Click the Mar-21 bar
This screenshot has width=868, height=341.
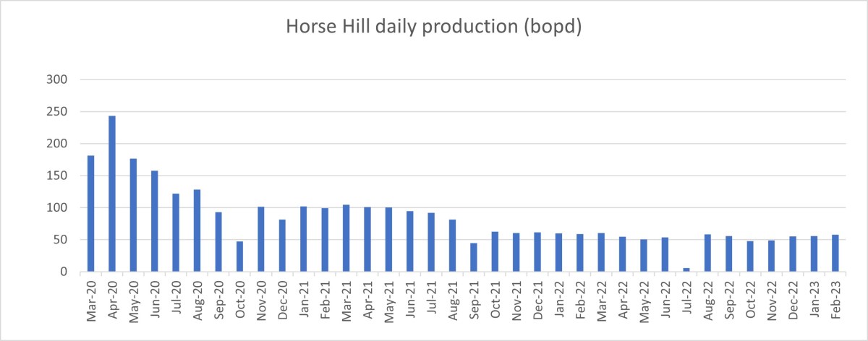[346, 238]
